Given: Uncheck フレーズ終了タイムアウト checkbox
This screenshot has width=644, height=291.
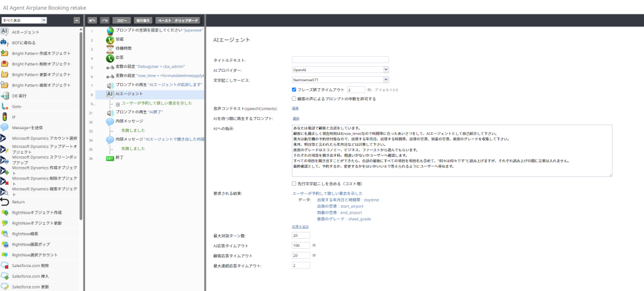Looking at the screenshot, I should (294, 90).
